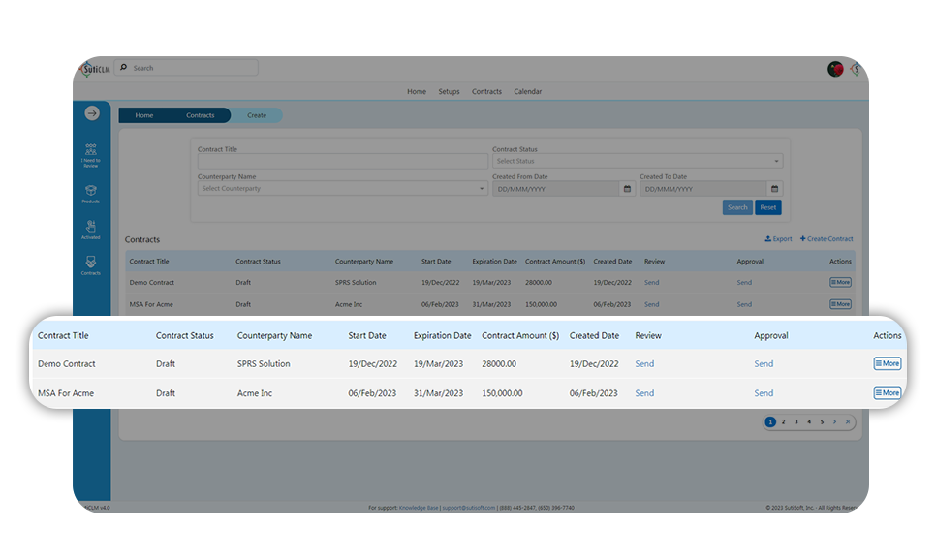Open the Setups menu
Screen dimensions: 936x560
(x=449, y=92)
